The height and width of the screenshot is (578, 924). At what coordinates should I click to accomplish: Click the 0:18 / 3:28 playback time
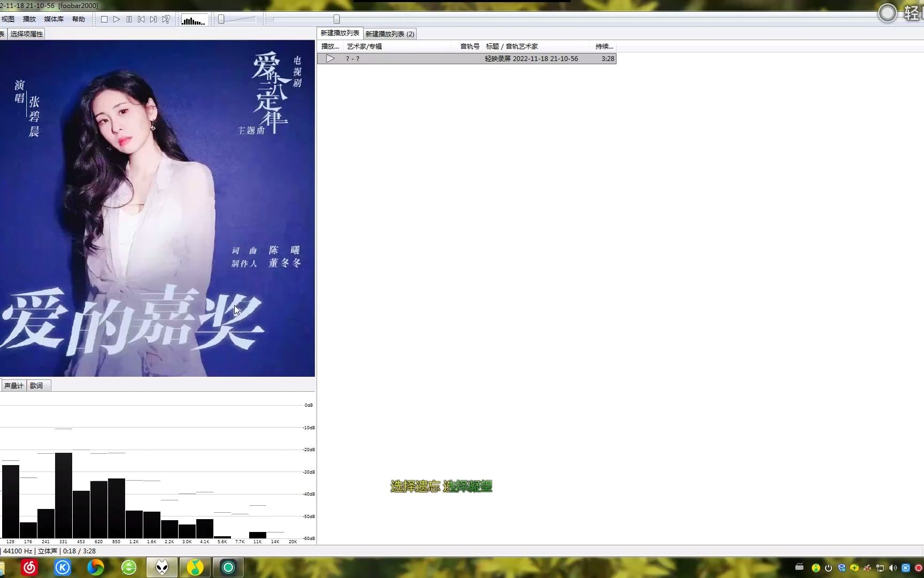click(x=79, y=551)
